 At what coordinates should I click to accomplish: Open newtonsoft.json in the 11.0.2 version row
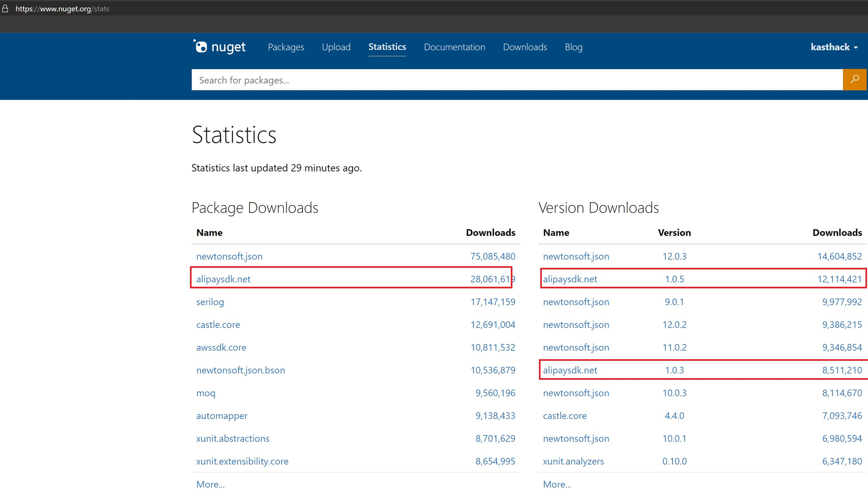(x=576, y=347)
